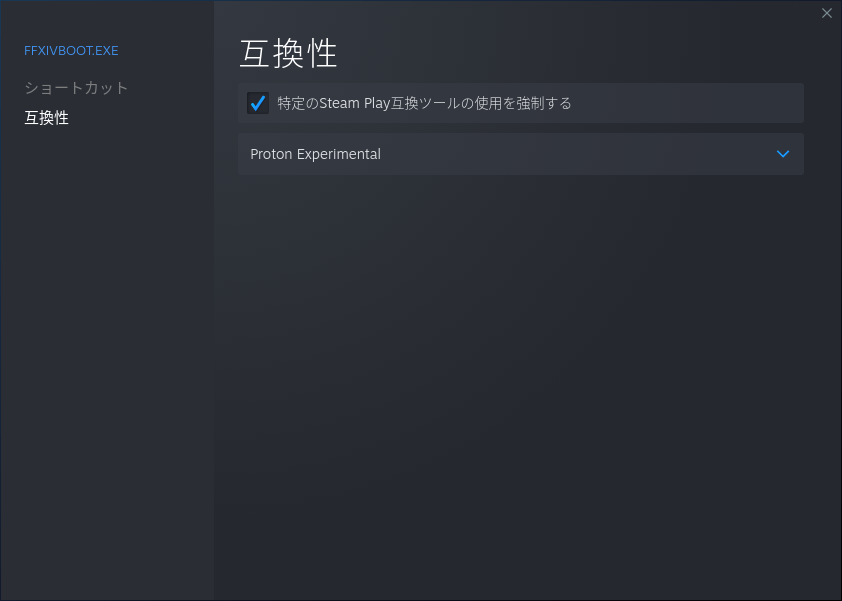The height and width of the screenshot is (601, 842).
Task: Close the properties window with X
Action: coord(826,13)
